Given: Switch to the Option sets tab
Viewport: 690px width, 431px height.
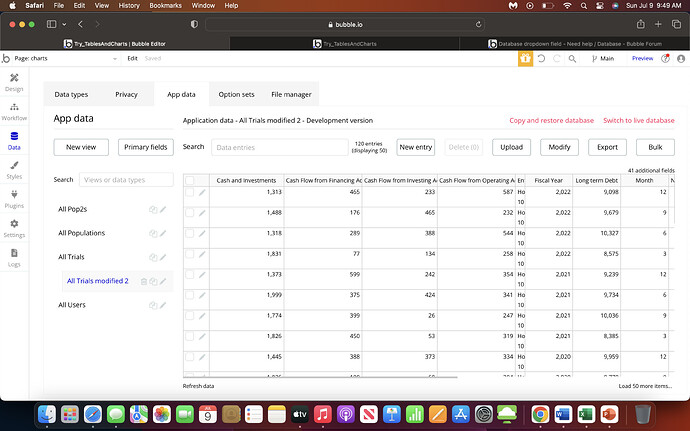Looking at the screenshot, I should [x=236, y=94].
